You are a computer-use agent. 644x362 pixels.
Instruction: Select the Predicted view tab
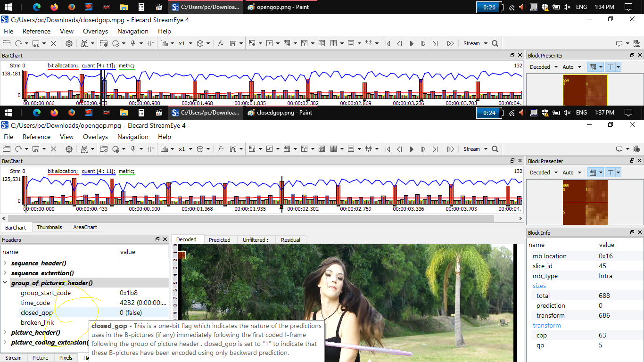220,239
